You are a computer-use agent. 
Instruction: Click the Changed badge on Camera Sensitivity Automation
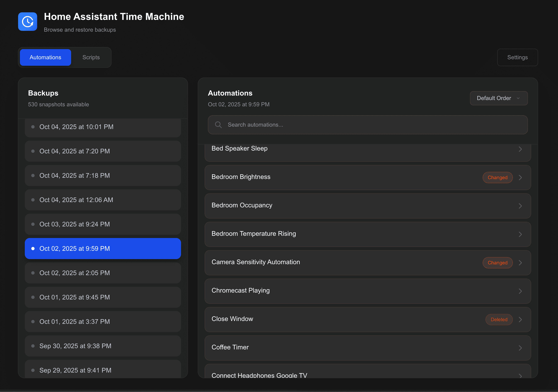497,263
